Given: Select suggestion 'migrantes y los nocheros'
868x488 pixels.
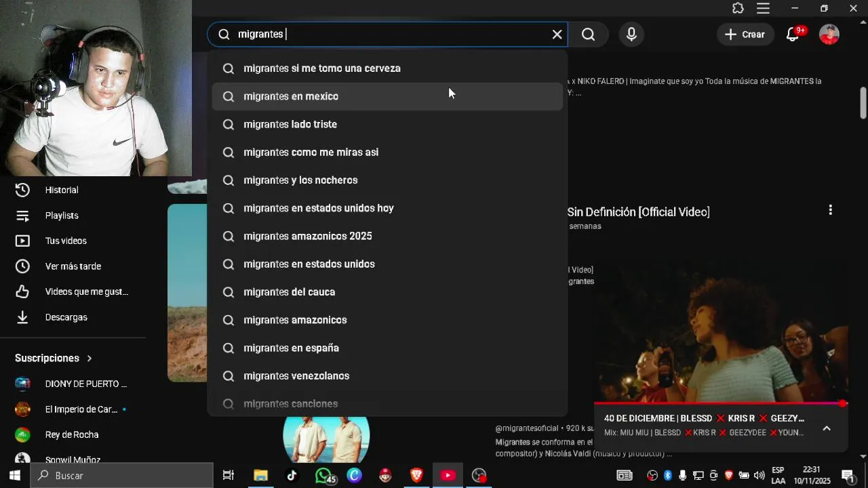Looking at the screenshot, I should [387, 180].
